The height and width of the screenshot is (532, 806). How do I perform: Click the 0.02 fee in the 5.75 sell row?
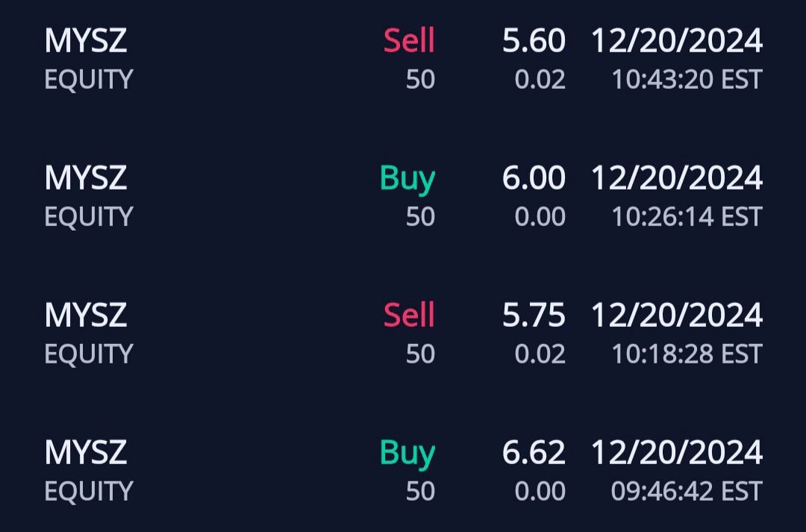[540, 354]
